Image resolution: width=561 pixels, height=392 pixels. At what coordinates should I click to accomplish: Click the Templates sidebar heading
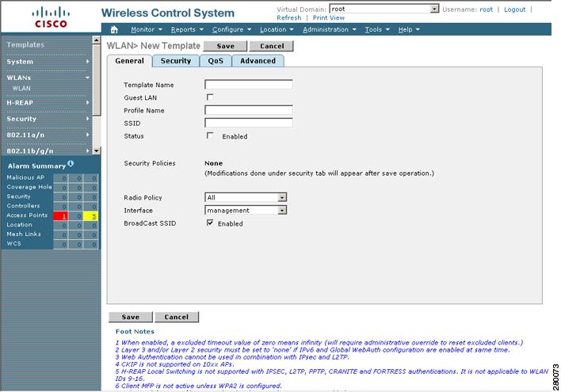pos(25,44)
